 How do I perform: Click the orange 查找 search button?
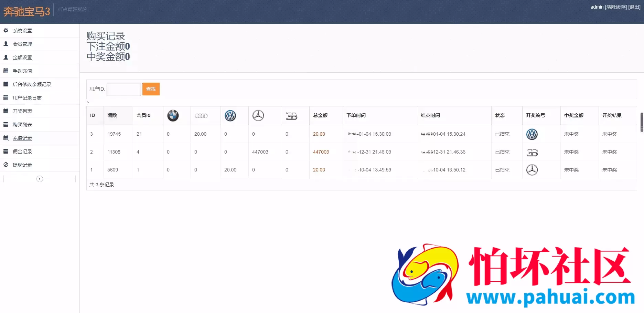pyautogui.click(x=151, y=89)
